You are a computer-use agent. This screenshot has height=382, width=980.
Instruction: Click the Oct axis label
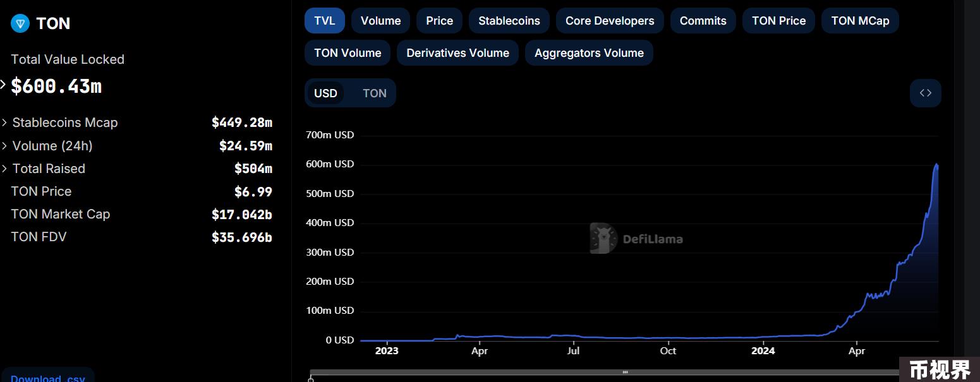coord(668,351)
